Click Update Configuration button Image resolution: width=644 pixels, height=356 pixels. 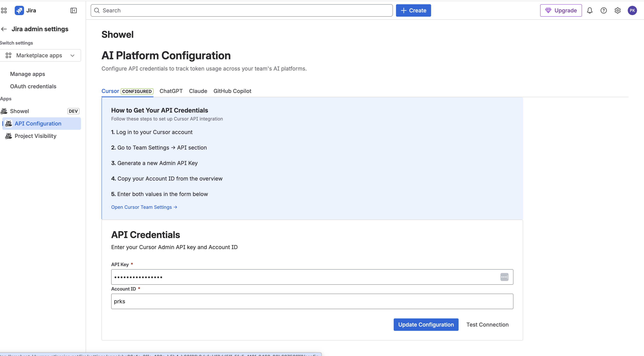point(426,324)
